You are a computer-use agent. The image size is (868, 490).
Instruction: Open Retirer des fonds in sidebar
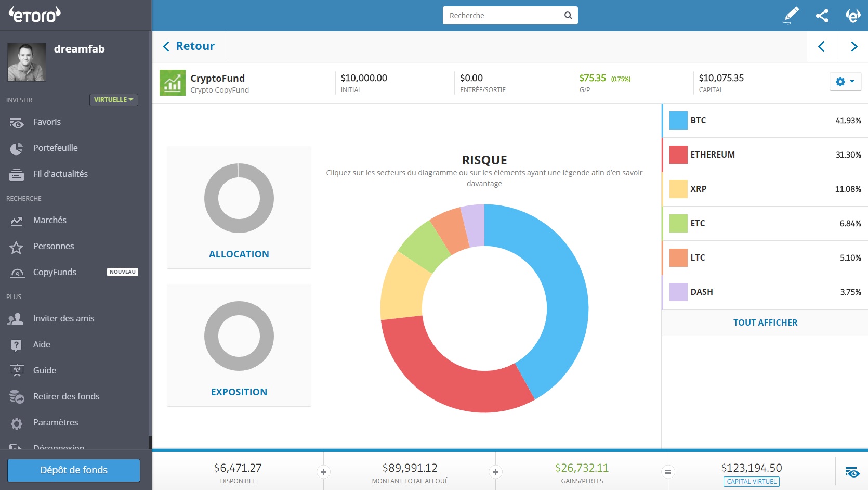(66, 396)
